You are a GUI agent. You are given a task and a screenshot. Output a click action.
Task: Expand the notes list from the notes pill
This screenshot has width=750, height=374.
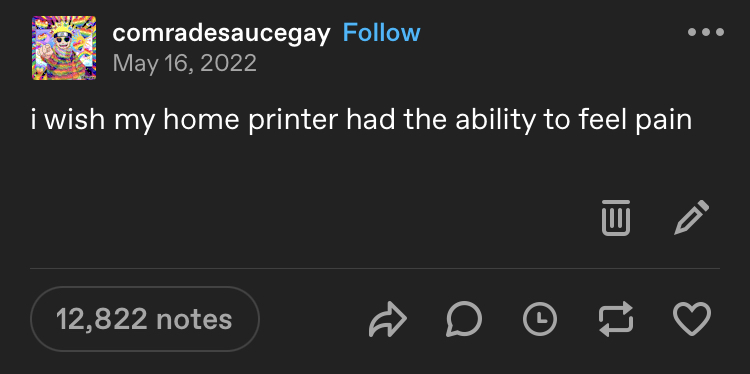(x=144, y=319)
